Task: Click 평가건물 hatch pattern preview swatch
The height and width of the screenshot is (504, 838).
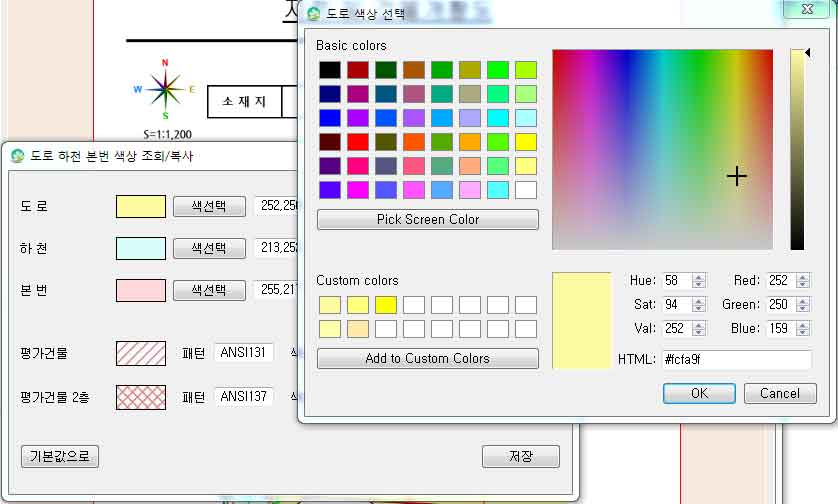Action: pos(140,353)
